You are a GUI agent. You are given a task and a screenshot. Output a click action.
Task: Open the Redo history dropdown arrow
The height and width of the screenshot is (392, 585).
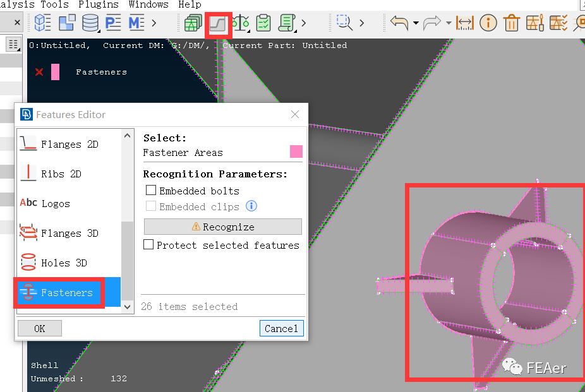[449, 23]
